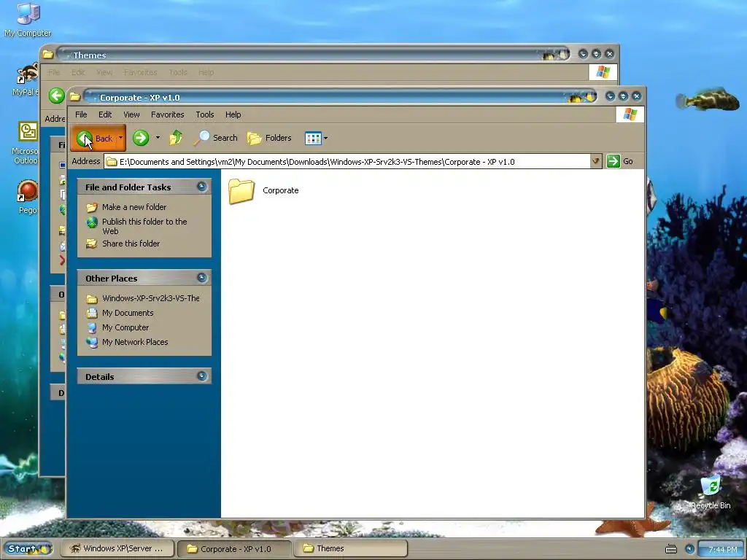The width and height of the screenshot is (747, 560).
Task: Click the Share this folder hand icon
Action: [92, 244]
